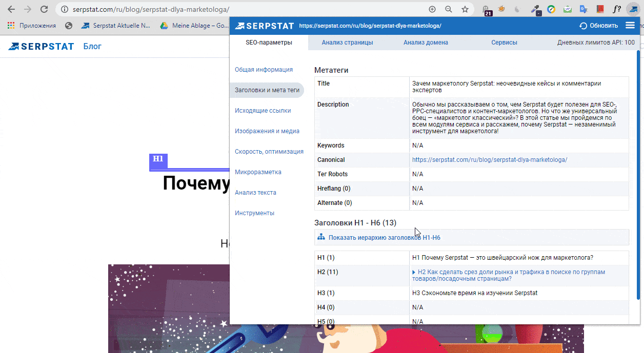Click the Description meta tag value text
This screenshot has width=644, height=353.
[514, 118]
